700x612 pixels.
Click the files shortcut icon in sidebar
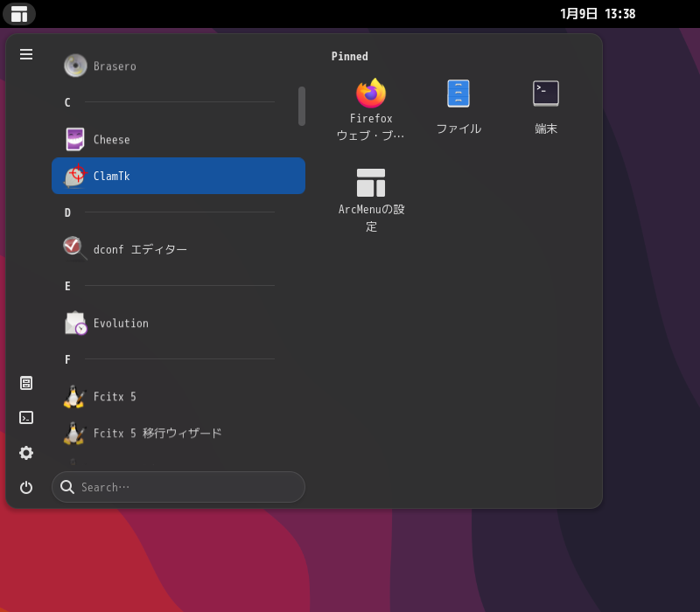[x=26, y=383]
